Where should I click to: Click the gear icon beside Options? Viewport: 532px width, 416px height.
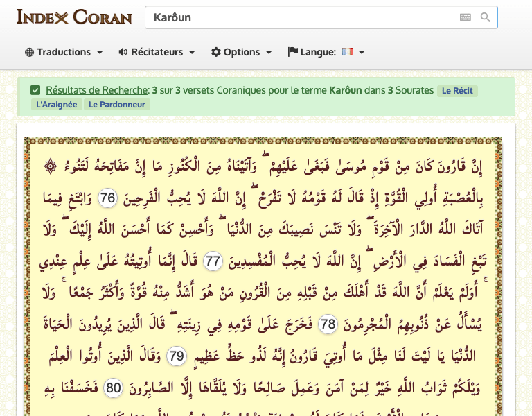click(216, 52)
